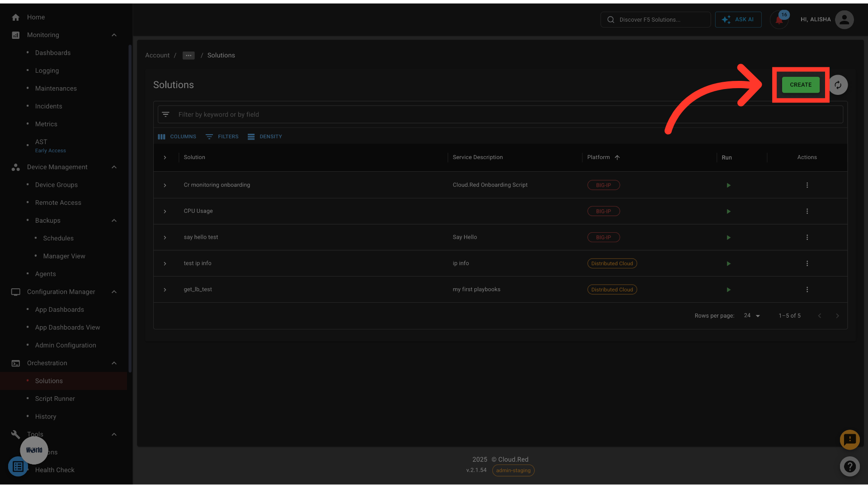Open the rows per page dropdown
The width and height of the screenshot is (868, 488).
[x=752, y=316]
